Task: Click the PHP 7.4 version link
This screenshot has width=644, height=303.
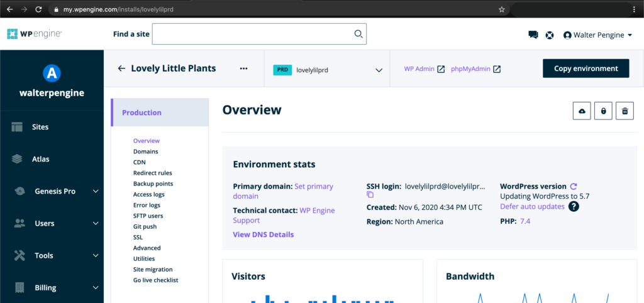Action: (525, 221)
